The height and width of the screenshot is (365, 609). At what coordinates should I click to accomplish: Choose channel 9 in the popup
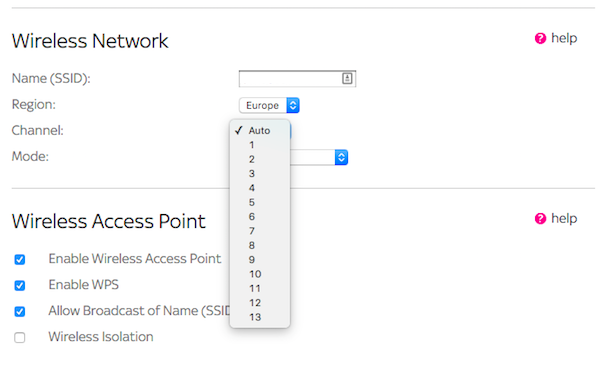[260, 260]
